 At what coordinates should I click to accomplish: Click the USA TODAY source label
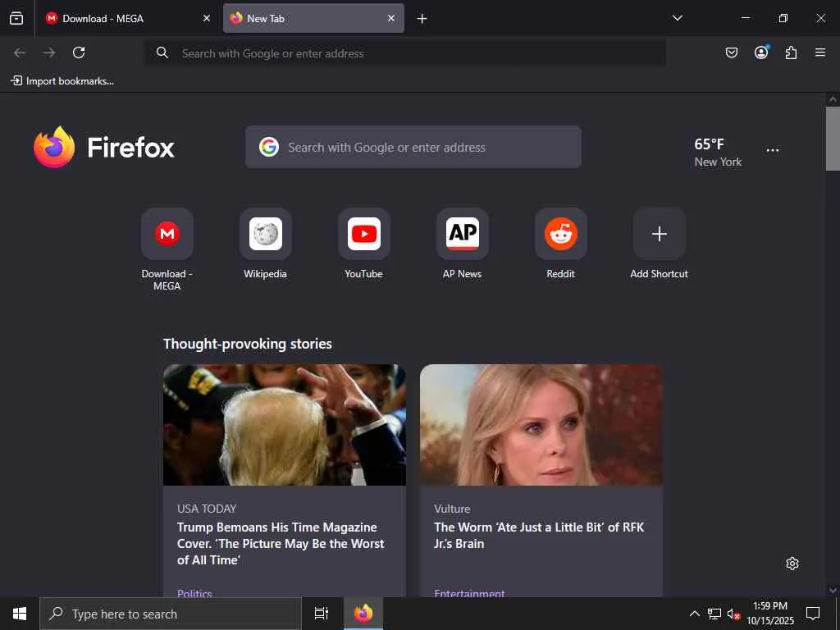point(207,509)
